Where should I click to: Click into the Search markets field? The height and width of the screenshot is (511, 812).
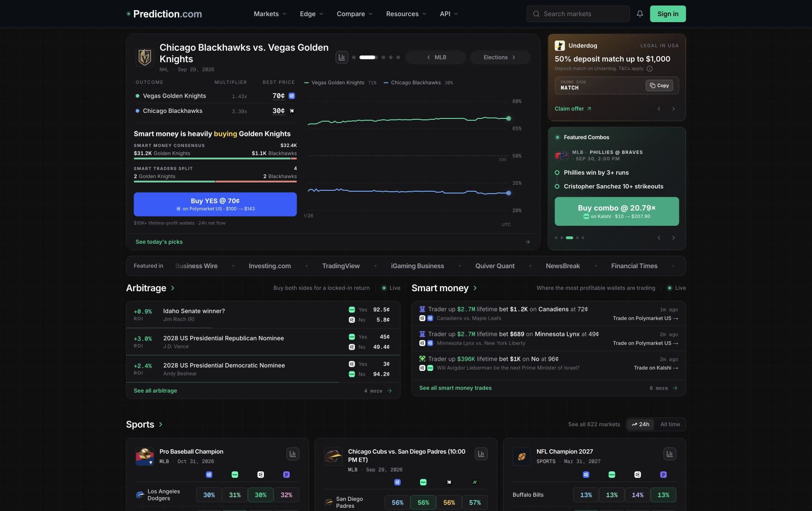pos(578,14)
